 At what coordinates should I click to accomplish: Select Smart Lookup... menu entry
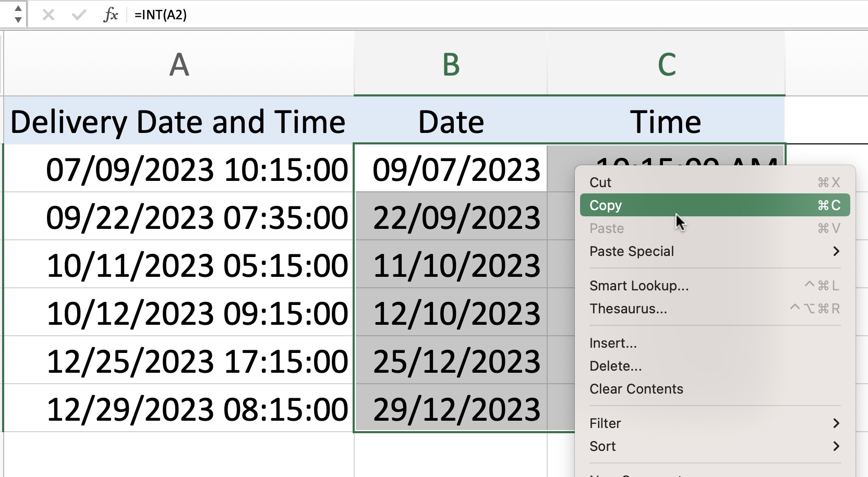[715, 286]
